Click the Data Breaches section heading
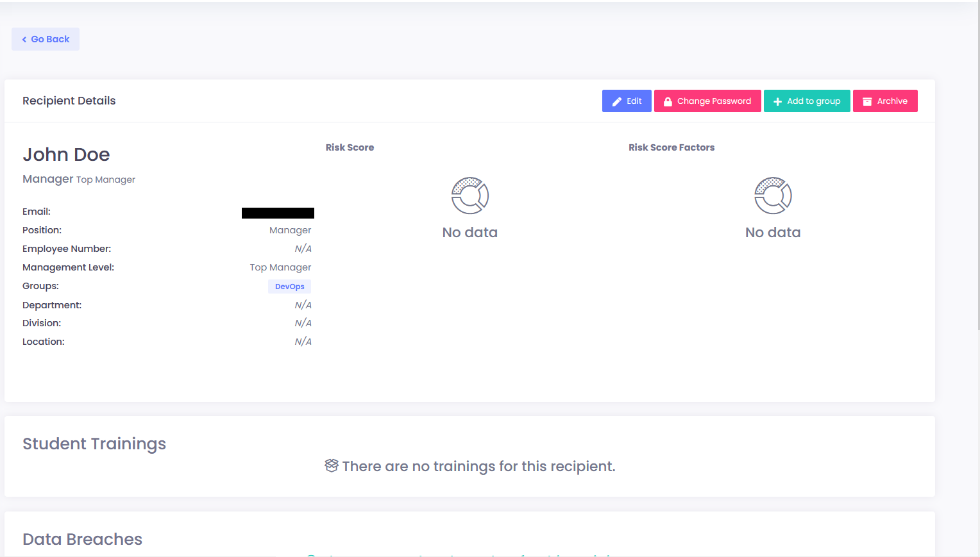This screenshot has height=557, width=980. pos(82,539)
